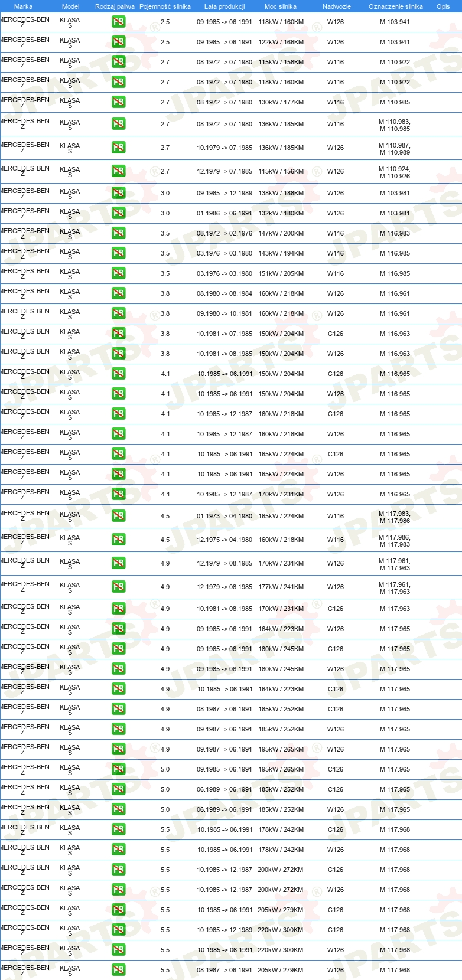Select the 01.1986 -> 06.1991 production years cell
The image size is (462, 980).
[225, 214]
